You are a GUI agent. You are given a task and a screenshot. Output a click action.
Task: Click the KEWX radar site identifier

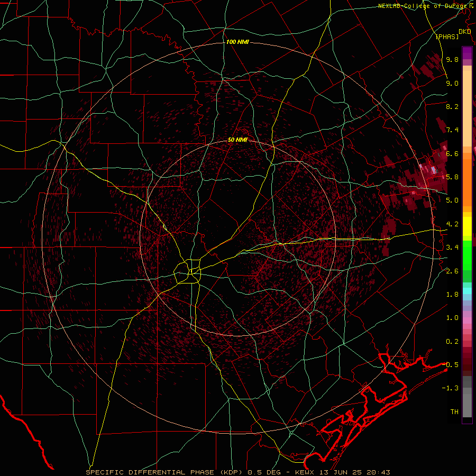(x=304, y=472)
